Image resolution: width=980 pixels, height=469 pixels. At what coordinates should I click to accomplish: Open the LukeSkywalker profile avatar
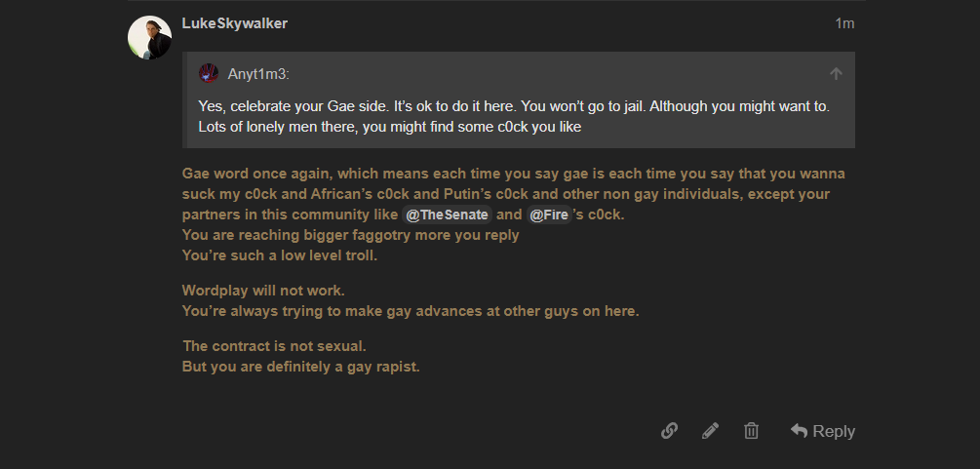(149, 37)
